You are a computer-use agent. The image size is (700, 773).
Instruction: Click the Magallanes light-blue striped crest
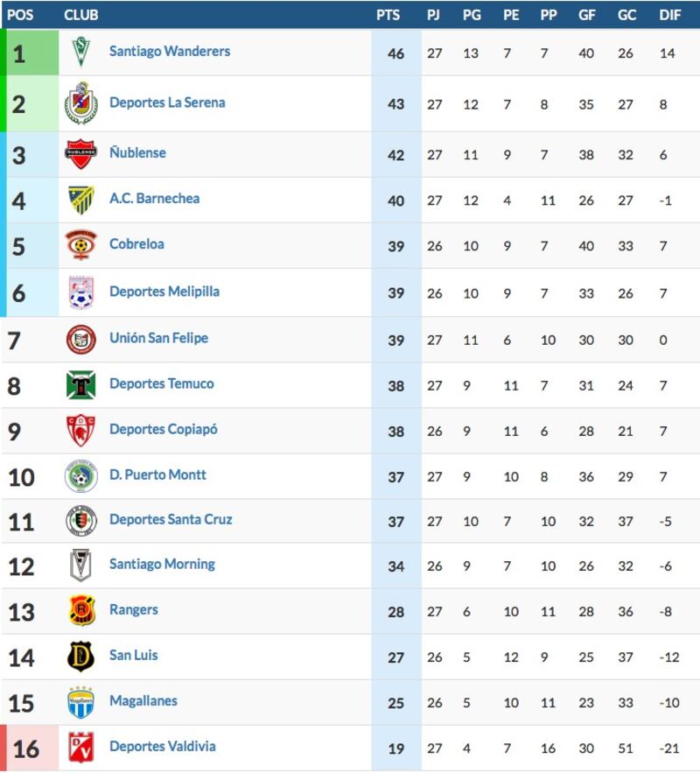click(80, 702)
